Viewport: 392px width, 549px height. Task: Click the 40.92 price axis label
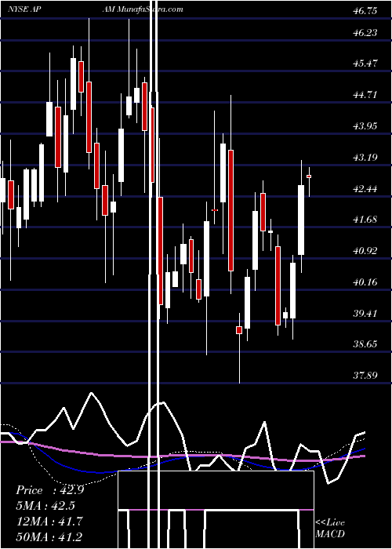click(x=365, y=251)
